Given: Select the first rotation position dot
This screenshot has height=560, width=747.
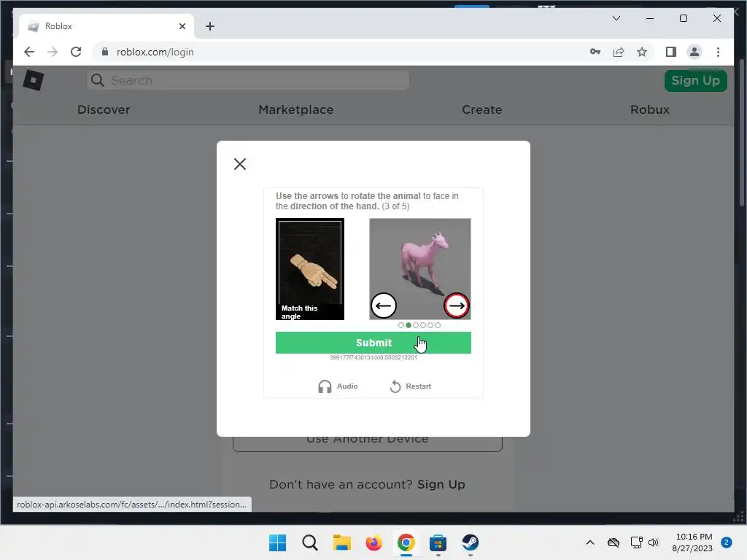Looking at the screenshot, I should click(x=401, y=325).
